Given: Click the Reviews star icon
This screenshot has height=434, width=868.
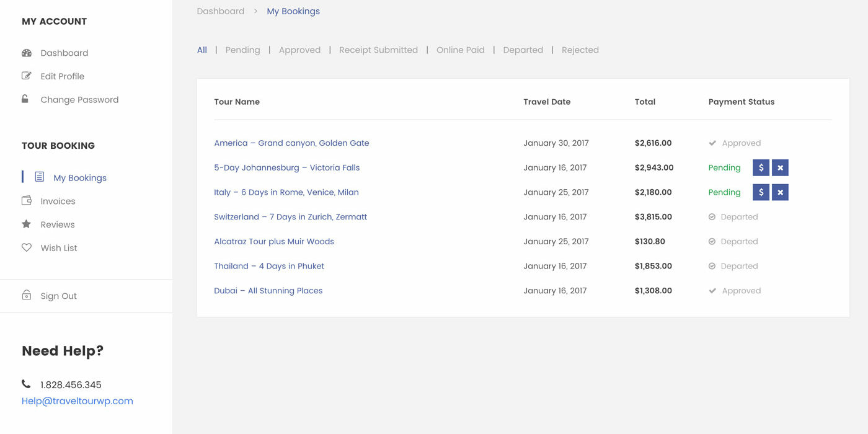Looking at the screenshot, I should click(x=27, y=224).
